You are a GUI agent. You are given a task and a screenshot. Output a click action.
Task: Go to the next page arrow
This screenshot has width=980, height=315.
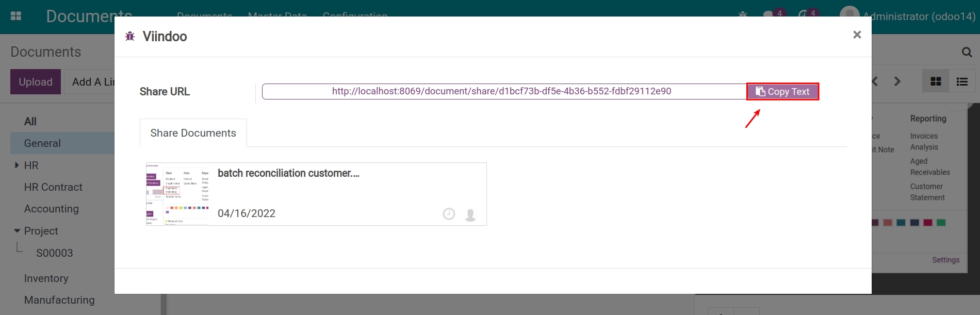click(897, 81)
